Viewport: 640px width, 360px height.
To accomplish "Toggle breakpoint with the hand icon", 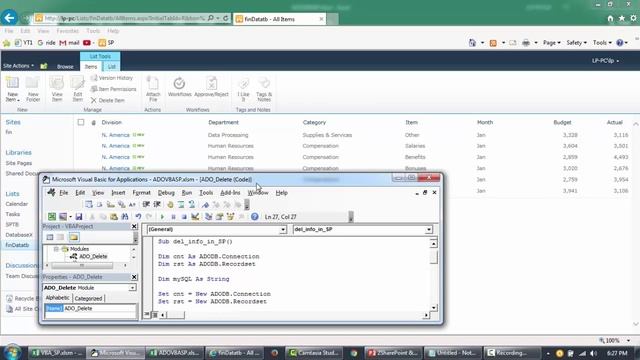I will pyautogui.click(x=170, y=204).
